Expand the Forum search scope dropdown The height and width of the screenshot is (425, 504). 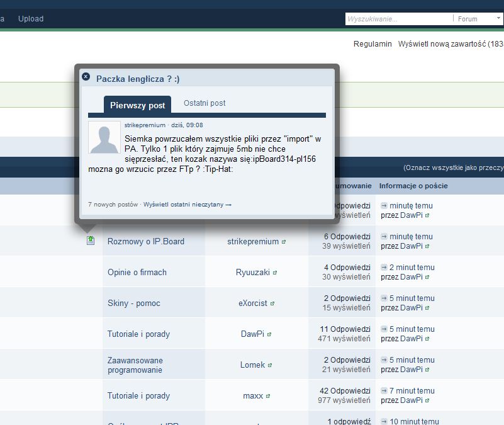[x=478, y=19]
